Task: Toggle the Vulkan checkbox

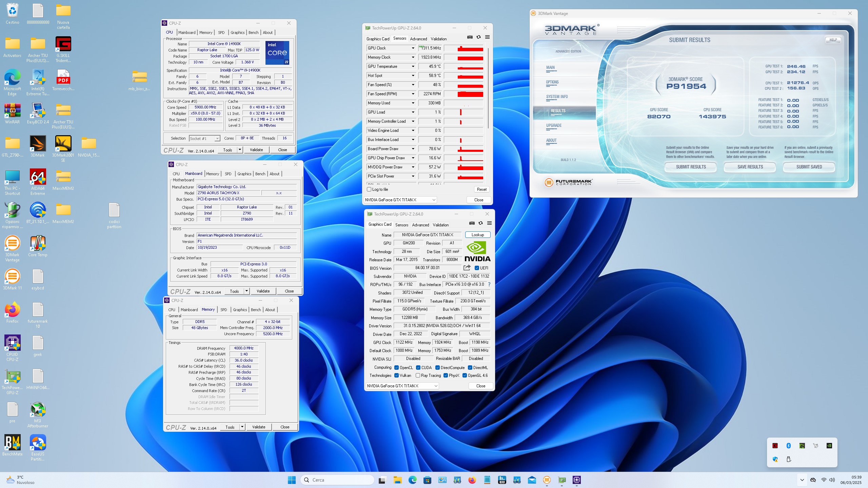Action: click(396, 375)
